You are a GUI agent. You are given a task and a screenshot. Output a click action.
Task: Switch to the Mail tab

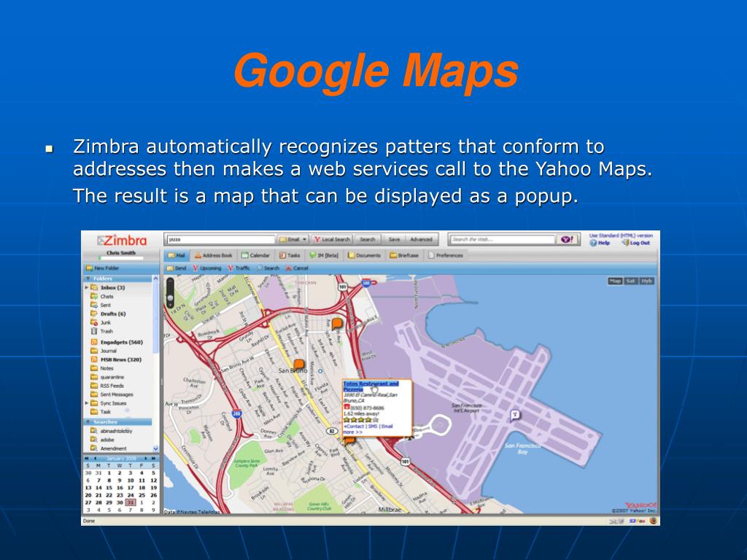pyautogui.click(x=177, y=255)
